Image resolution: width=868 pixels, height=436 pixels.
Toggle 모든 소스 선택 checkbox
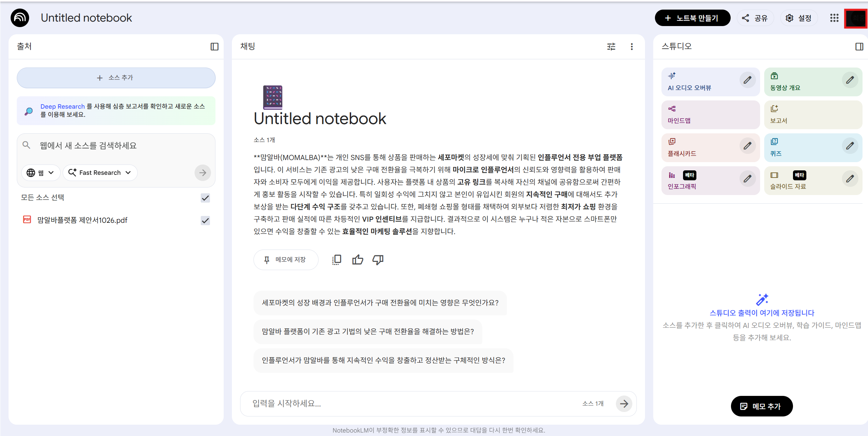(205, 198)
